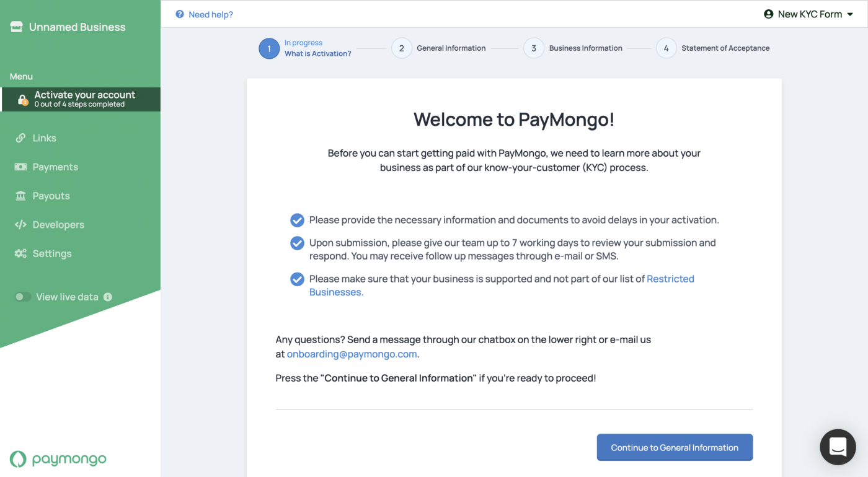The image size is (868, 477).
Task: Click the info icon beside View live data
Action: (x=108, y=297)
